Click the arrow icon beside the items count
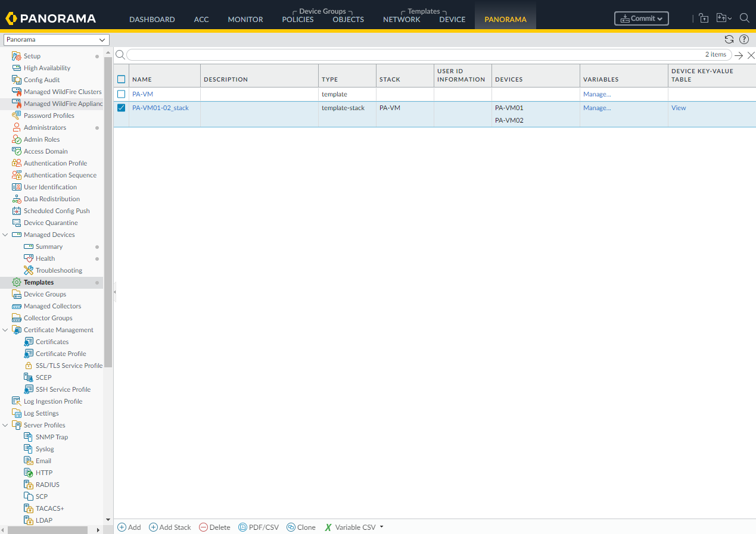756x534 pixels. (x=739, y=55)
